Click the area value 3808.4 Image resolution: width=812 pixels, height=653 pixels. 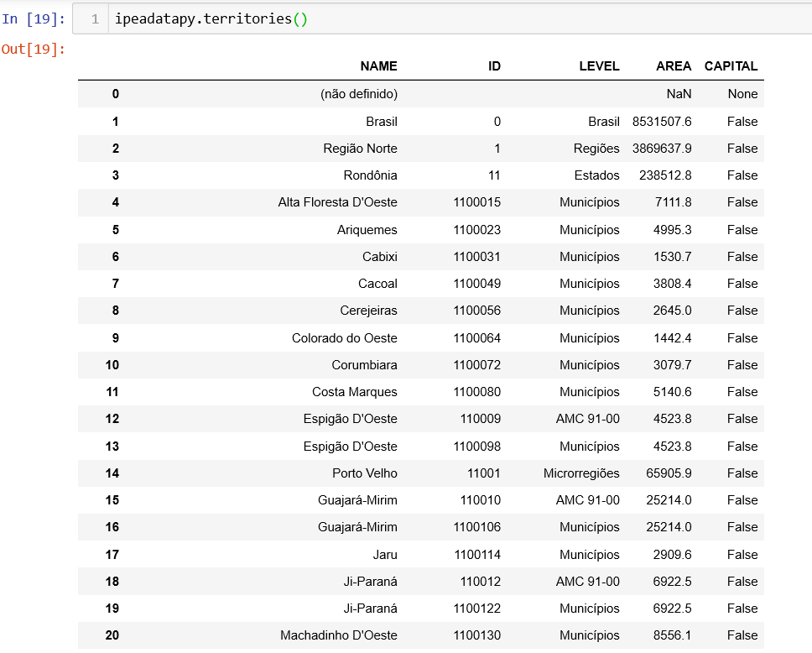click(x=672, y=284)
